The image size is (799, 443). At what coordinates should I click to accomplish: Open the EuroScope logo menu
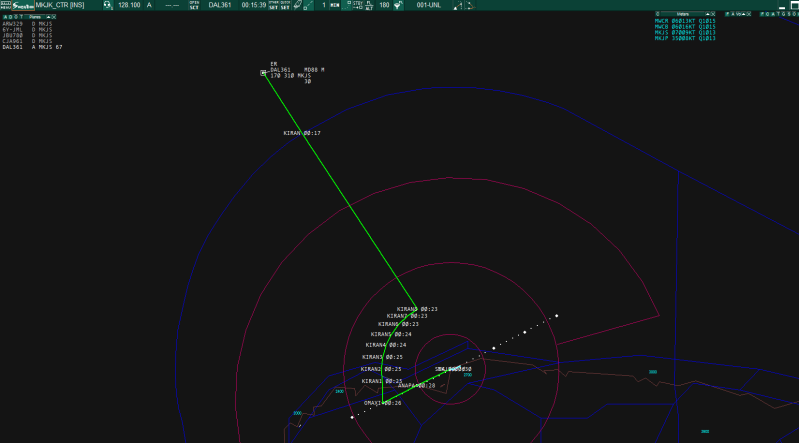click(24, 5)
